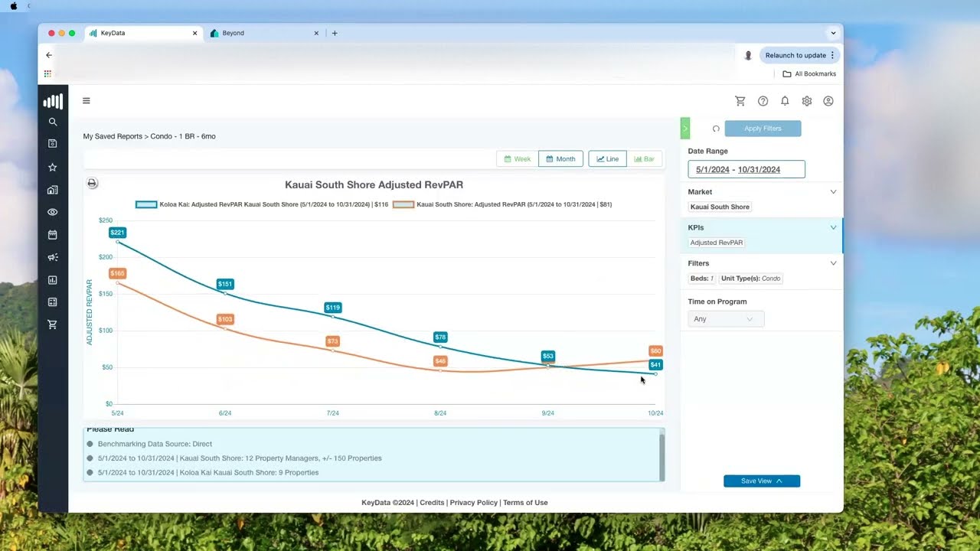
Task: Switch chart to Month view
Action: [561, 159]
